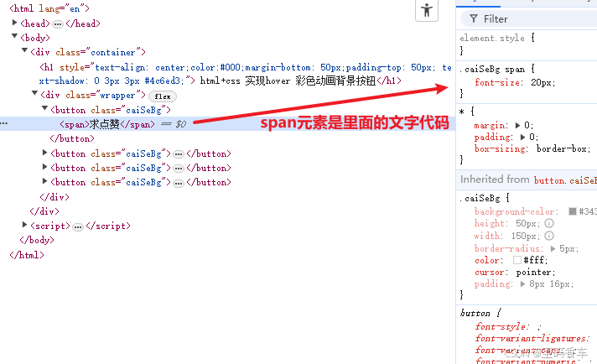Image resolution: width=597 pixels, height=364 pixels.
Task: Click the button.caiSeBg inherited-from link
Action: [x=565, y=180]
